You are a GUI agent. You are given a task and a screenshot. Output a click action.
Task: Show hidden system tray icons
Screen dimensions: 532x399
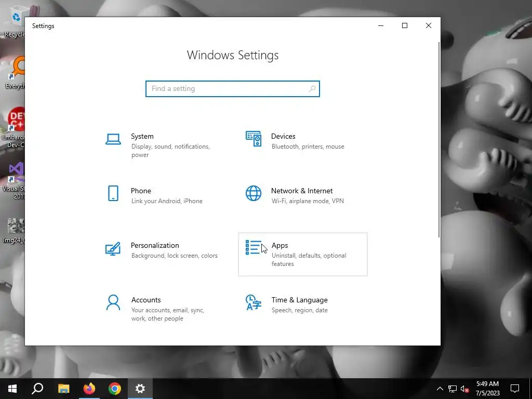click(440, 389)
